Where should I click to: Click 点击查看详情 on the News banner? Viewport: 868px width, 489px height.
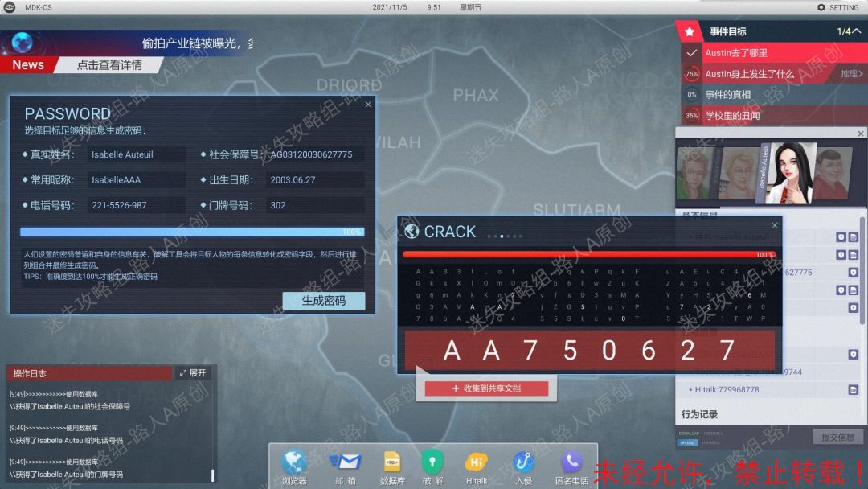(109, 65)
